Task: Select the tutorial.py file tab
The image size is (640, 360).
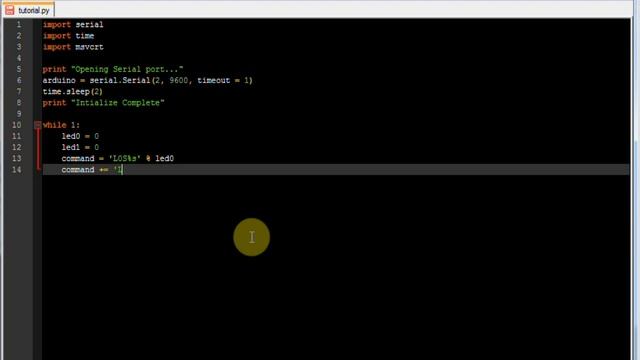Action: click(x=28, y=10)
